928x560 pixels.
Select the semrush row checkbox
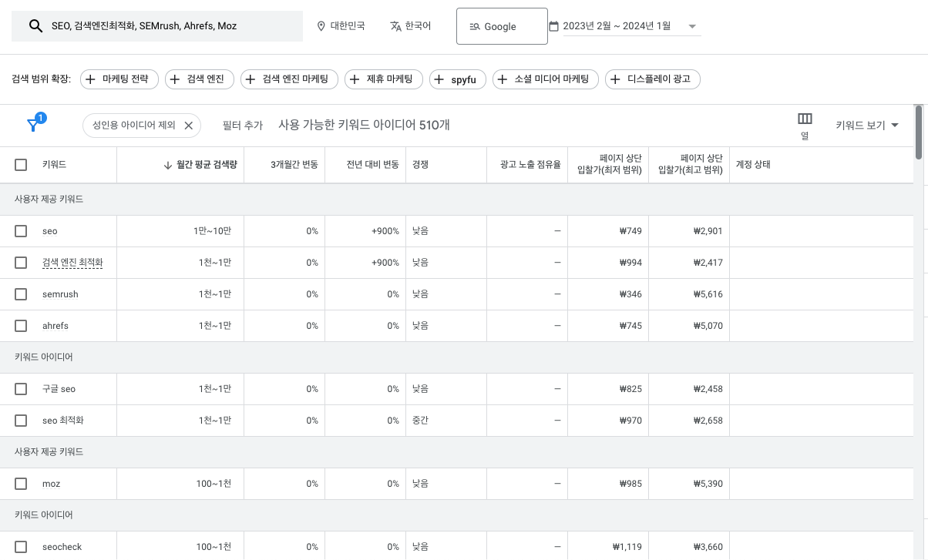[21, 294]
